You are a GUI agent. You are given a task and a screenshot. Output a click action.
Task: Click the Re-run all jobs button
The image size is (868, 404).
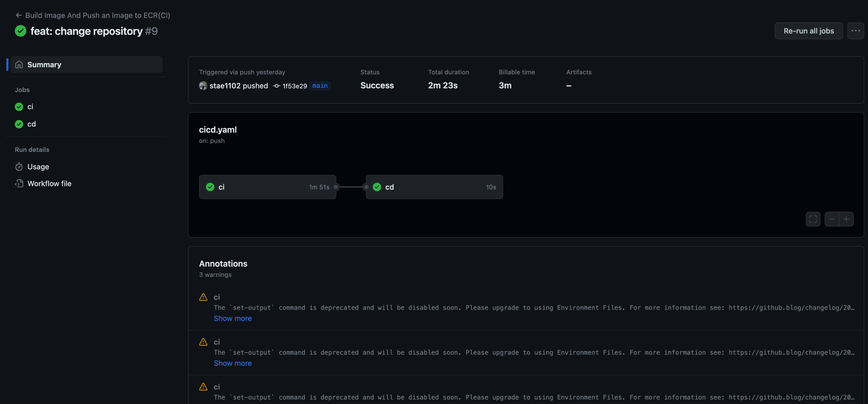click(x=808, y=31)
